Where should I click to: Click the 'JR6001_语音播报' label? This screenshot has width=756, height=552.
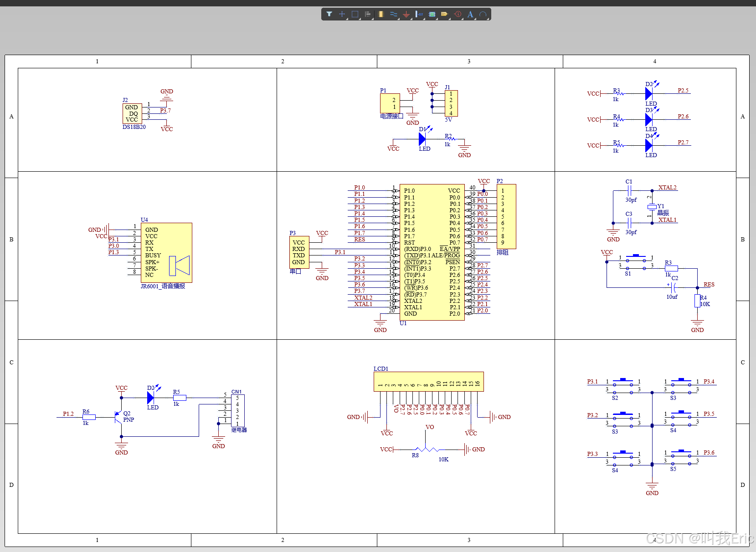(x=163, y=286)
